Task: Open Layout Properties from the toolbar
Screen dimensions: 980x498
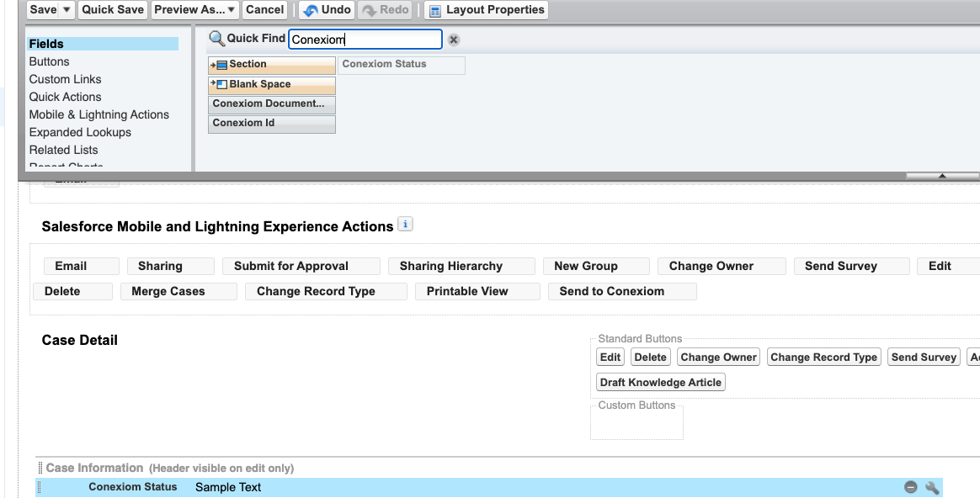Action: click(x=486, y=10)
